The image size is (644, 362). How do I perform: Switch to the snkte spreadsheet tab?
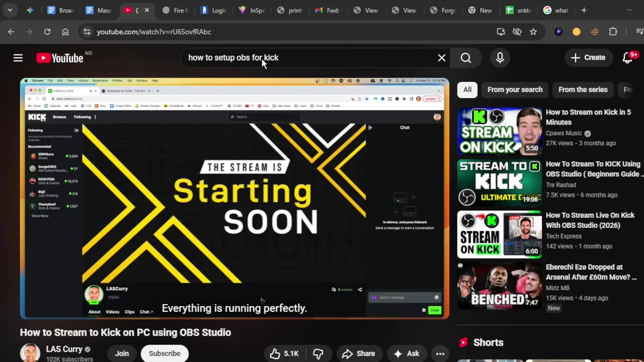pyautogui.click(x=519, y=10)
